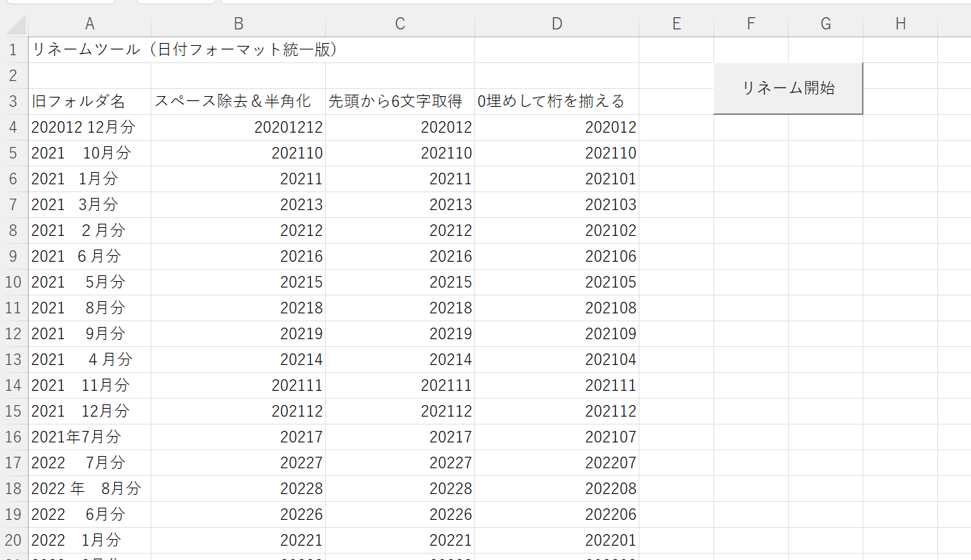Select cell 2021 8月分
The image size is (971, 560).
click(x=90, y=308)
